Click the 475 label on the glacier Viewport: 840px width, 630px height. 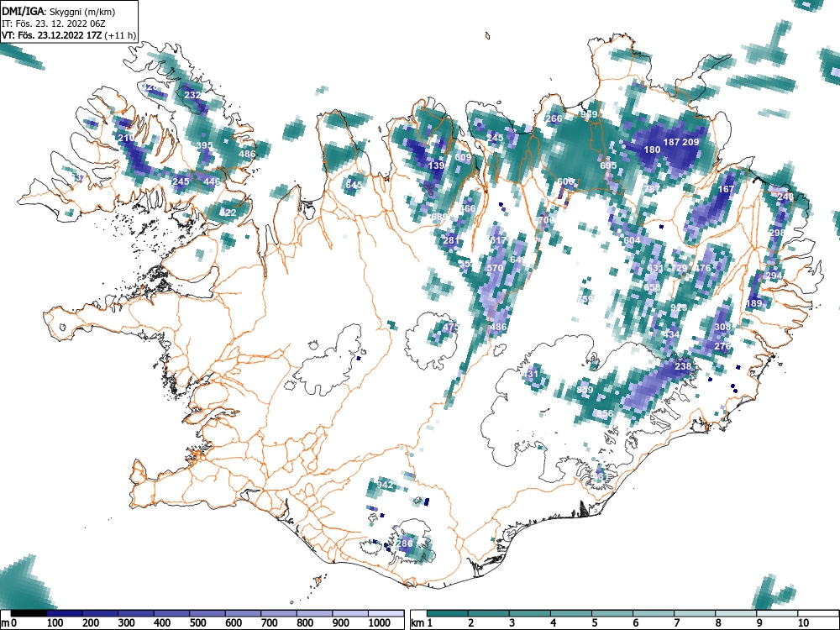coord(451,327)
